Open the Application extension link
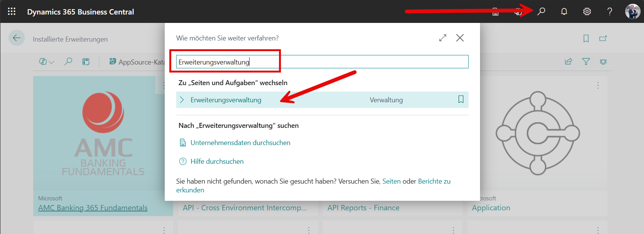The image size is (644, 234). 491,208
